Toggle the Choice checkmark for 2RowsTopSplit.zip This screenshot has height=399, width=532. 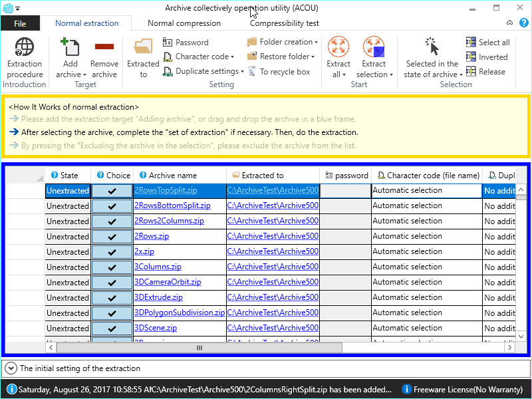(112, 191)
